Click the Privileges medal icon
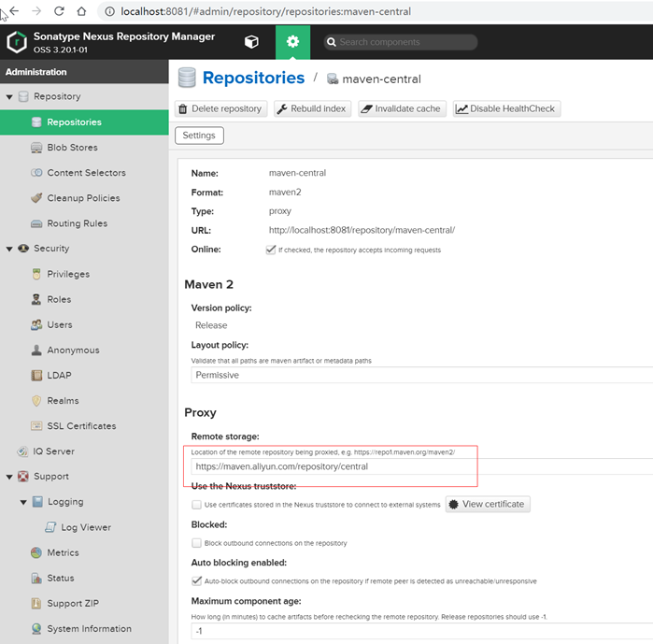This screenshot has width=653, height=644. (36, 274)
